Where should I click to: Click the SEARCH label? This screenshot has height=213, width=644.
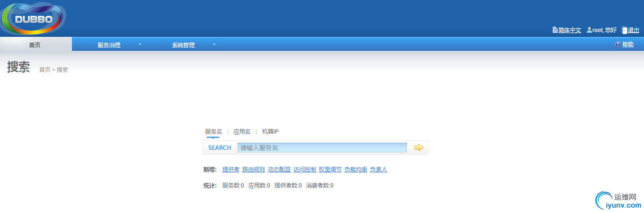pyautogui.click(x=220, y=148)
